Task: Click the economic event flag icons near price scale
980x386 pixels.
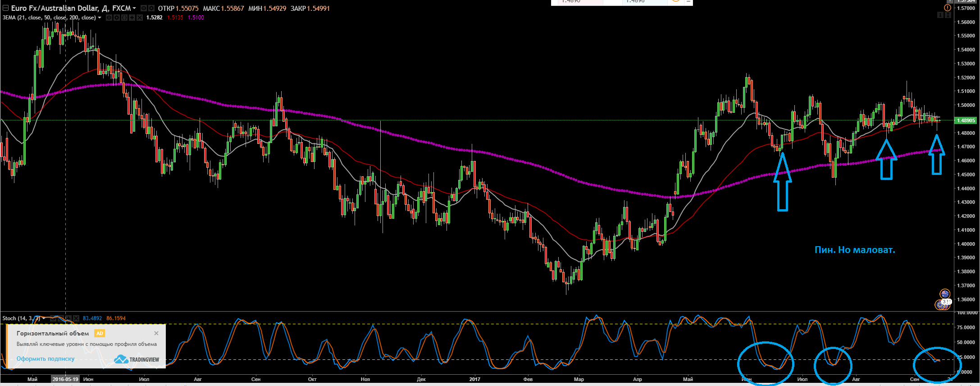Action: pyautogui.click(x=943, y=300)
